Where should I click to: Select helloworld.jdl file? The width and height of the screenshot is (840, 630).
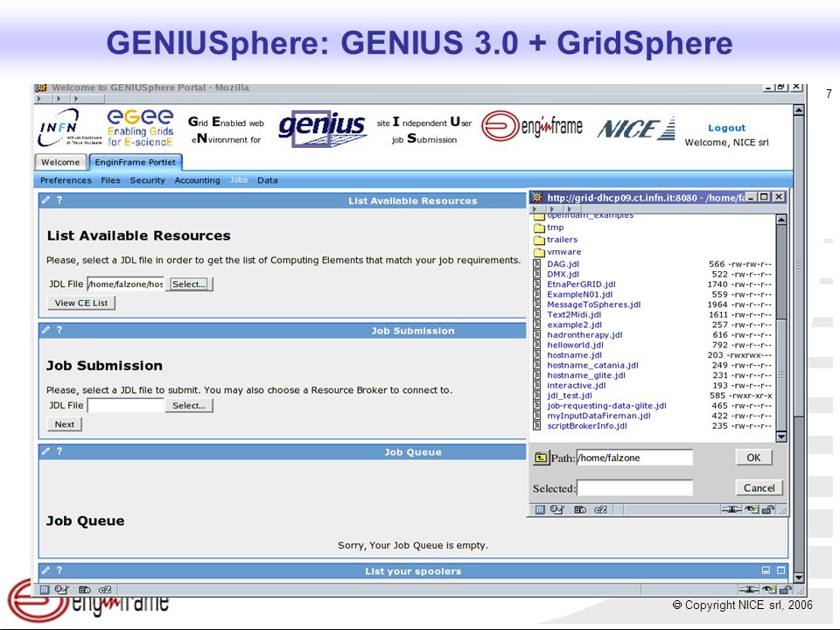point(575,345)
